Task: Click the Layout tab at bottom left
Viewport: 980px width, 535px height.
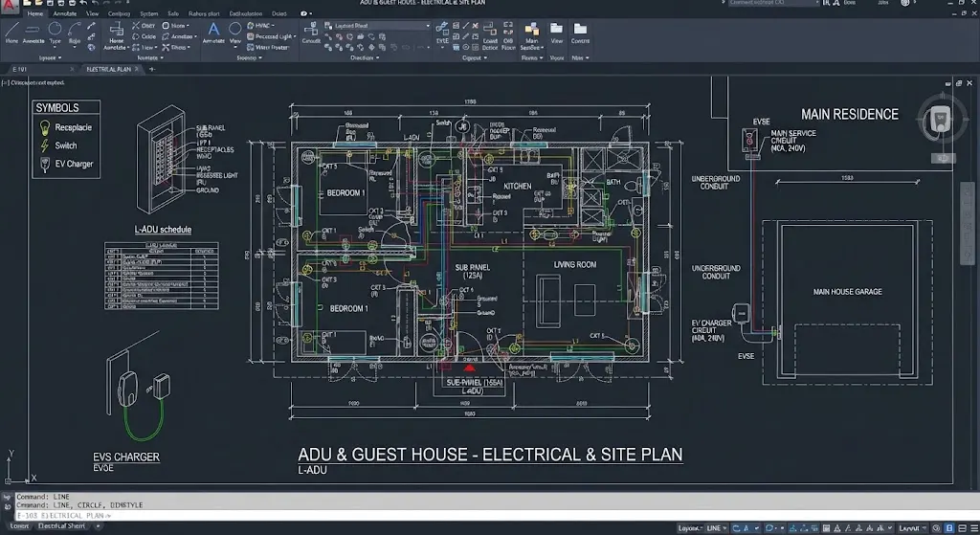Action: tap(19, 526)
